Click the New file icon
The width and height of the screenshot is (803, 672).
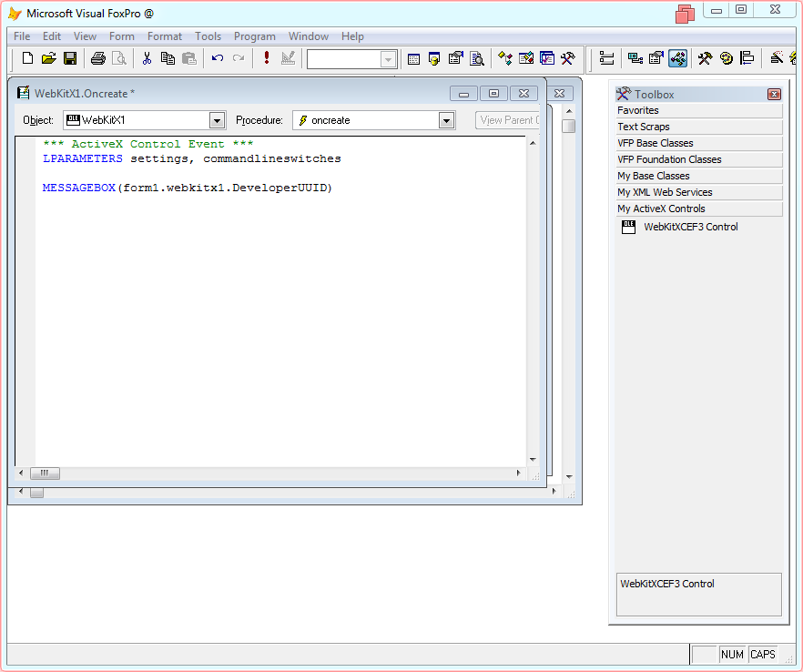tap(27, 58)
